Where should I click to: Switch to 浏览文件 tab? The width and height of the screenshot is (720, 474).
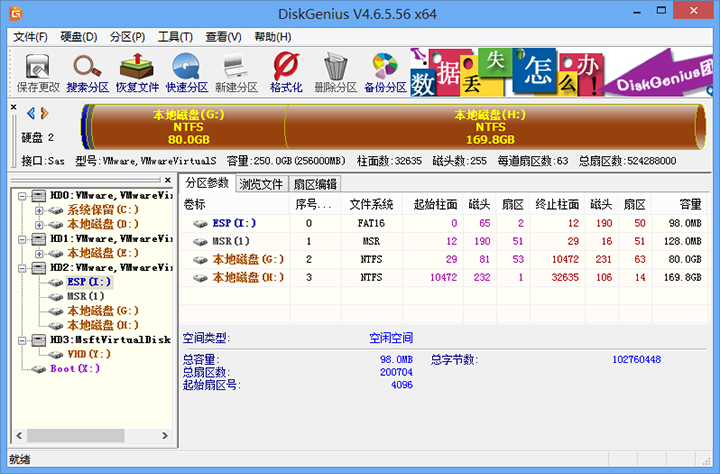(261, 184)
